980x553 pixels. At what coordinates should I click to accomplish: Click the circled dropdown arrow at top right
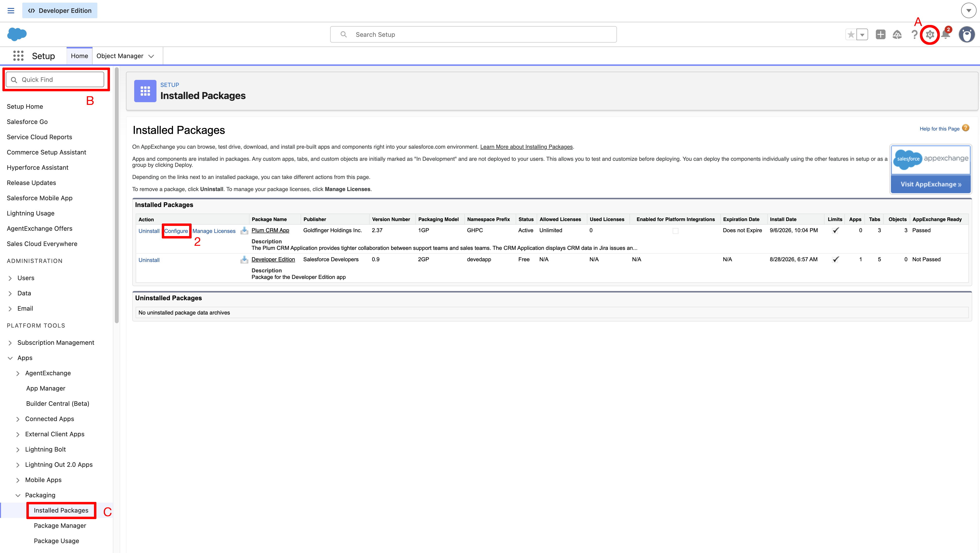click(969, 11)
